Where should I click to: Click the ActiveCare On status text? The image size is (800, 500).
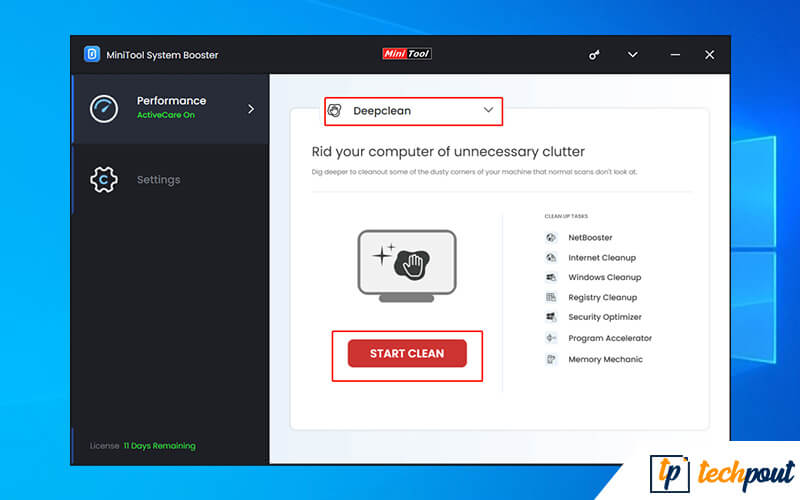pos(166,115)
